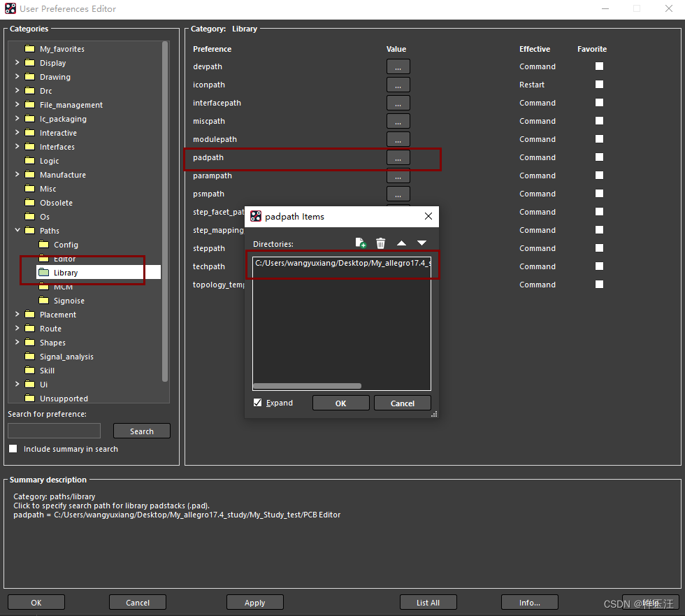Click the delete trash icon in padpath Items
The height and width of the screenshot is (616, 685).
(381, 243)
